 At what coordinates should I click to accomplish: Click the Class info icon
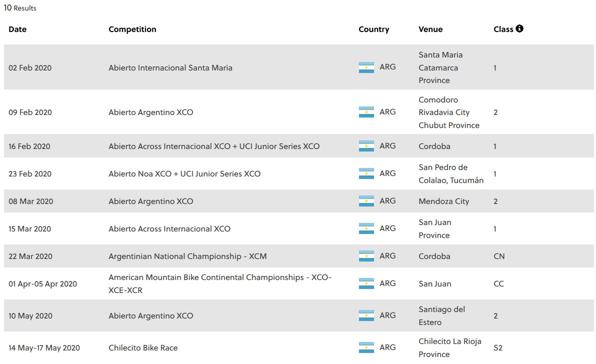519,28
